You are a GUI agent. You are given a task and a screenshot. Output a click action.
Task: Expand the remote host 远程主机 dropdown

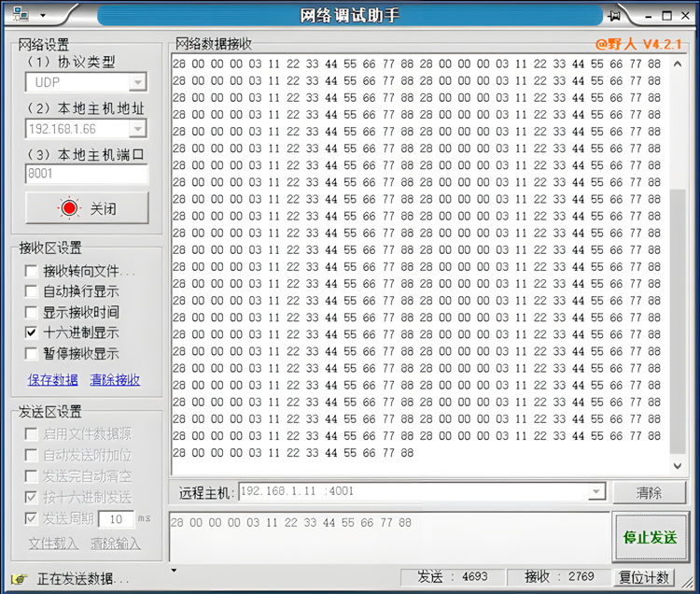596,492
